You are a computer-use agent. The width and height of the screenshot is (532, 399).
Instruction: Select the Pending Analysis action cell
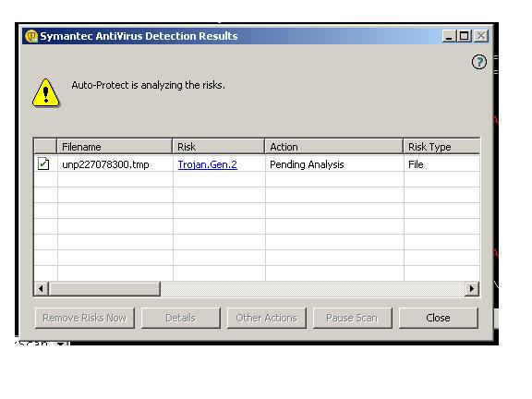point(334,164)
